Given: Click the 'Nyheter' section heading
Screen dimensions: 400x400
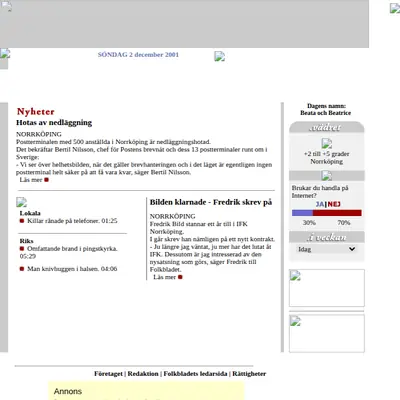Looking at the screenshot, I should 36,112.
